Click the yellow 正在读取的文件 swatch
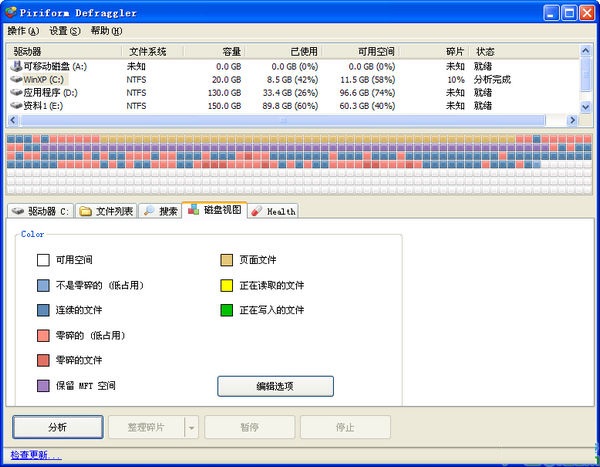Image resolution: width=600 pixels, height=467 pixels. 227,285
